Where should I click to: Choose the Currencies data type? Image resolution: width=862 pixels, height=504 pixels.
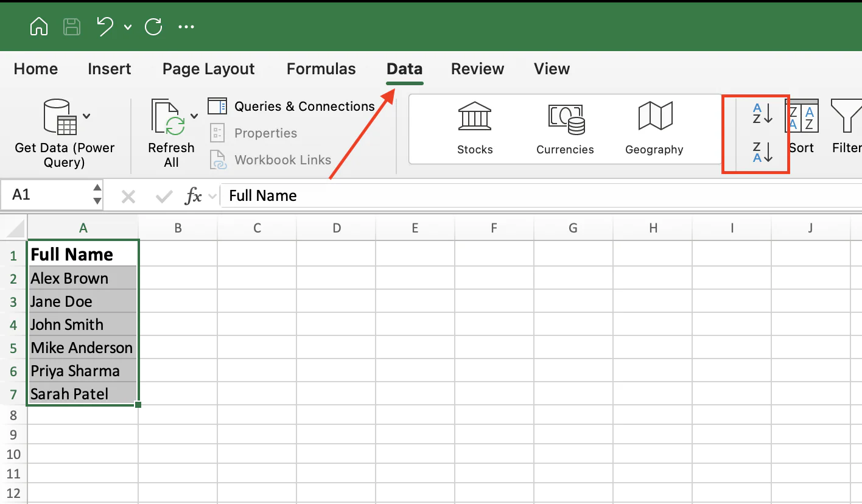pyautogui.click(x=565, y=128)
